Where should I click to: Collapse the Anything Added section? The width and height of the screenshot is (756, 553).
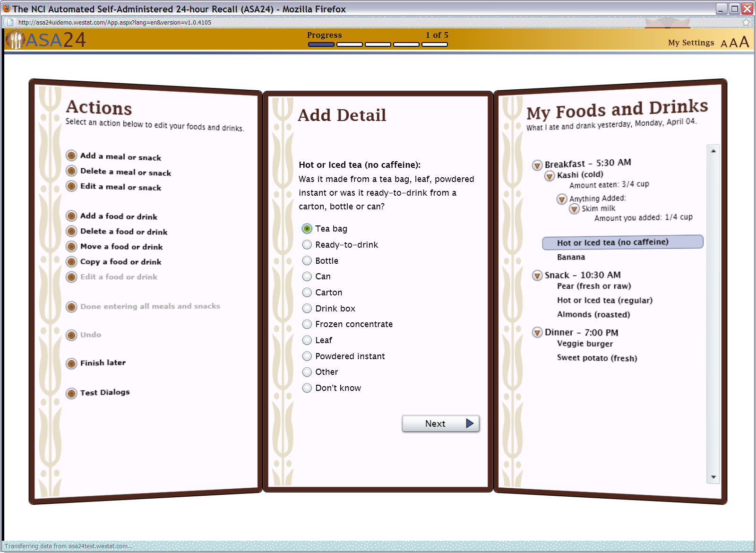[x=562, y=199]
